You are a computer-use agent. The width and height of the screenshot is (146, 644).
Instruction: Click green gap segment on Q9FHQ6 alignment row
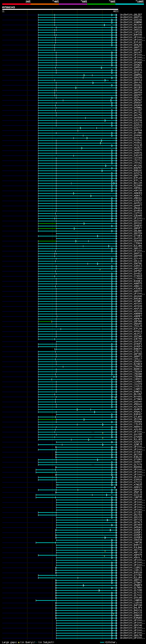pyautogui.click(x=45, y=321)
